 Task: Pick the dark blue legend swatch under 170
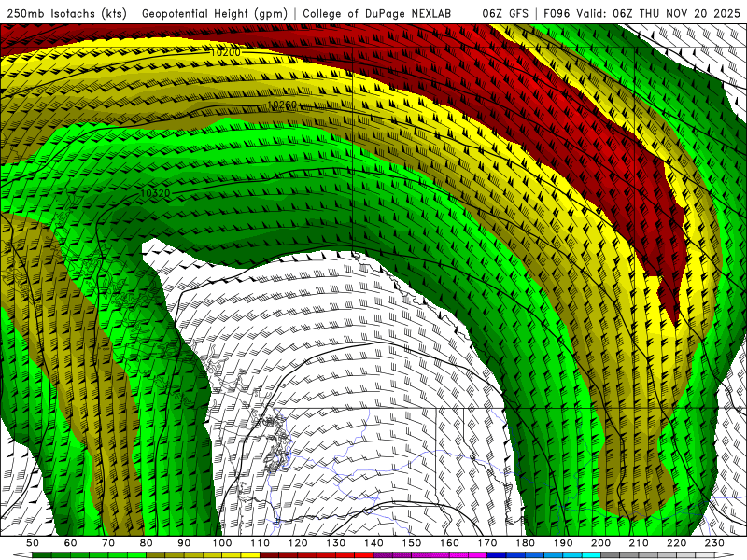tap(497, 555)
